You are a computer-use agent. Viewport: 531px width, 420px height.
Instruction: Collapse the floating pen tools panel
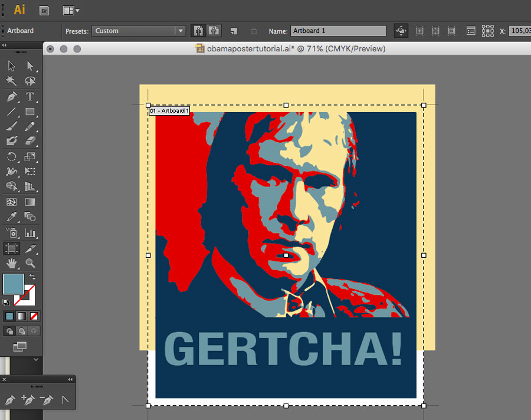70,379
